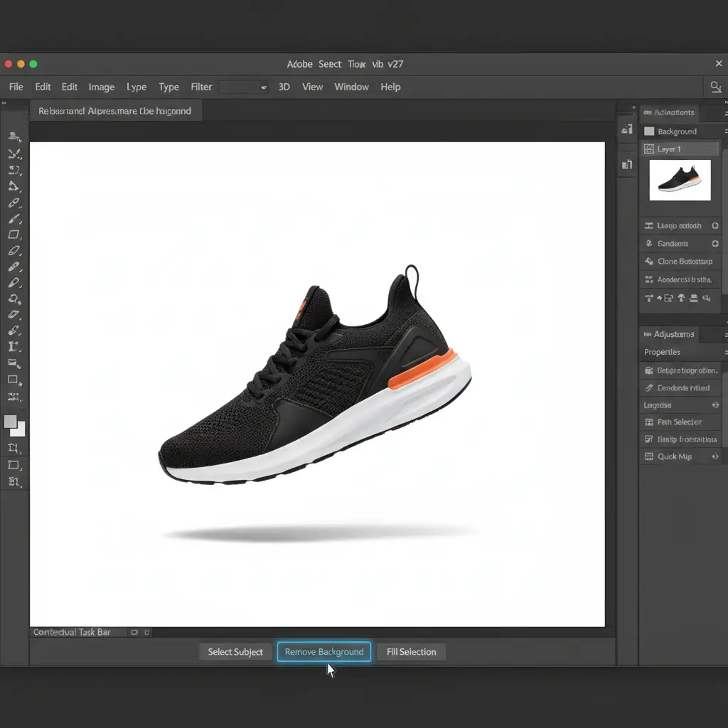Select the topmost tool in the left toolbar

(14, 136)
